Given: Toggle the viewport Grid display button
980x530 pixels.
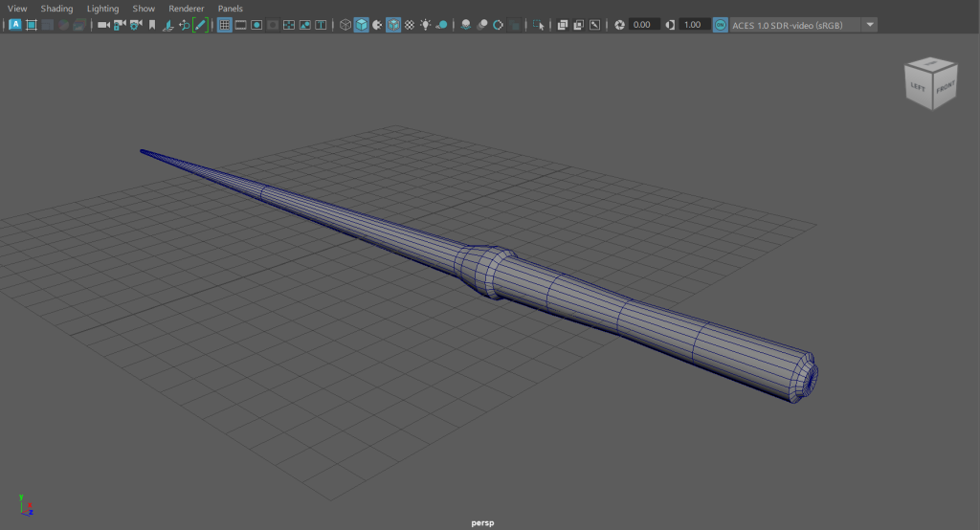Looking at the screenshot, I should pos(225,25).
